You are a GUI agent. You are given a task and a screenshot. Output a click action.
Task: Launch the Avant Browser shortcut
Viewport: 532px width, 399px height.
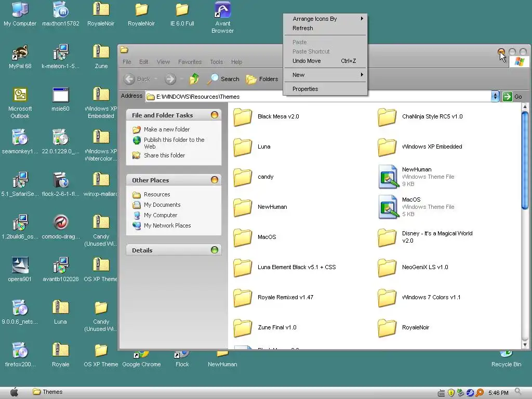pos(222,17)
